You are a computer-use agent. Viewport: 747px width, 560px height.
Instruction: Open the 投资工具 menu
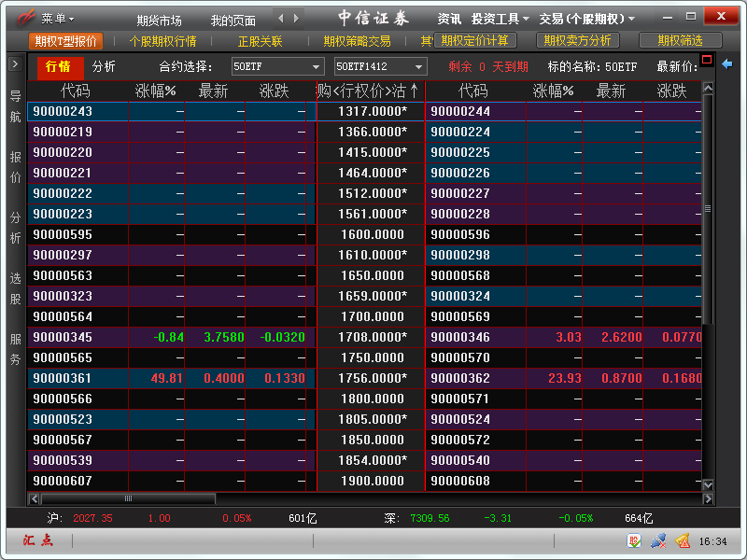pos(500,19)
